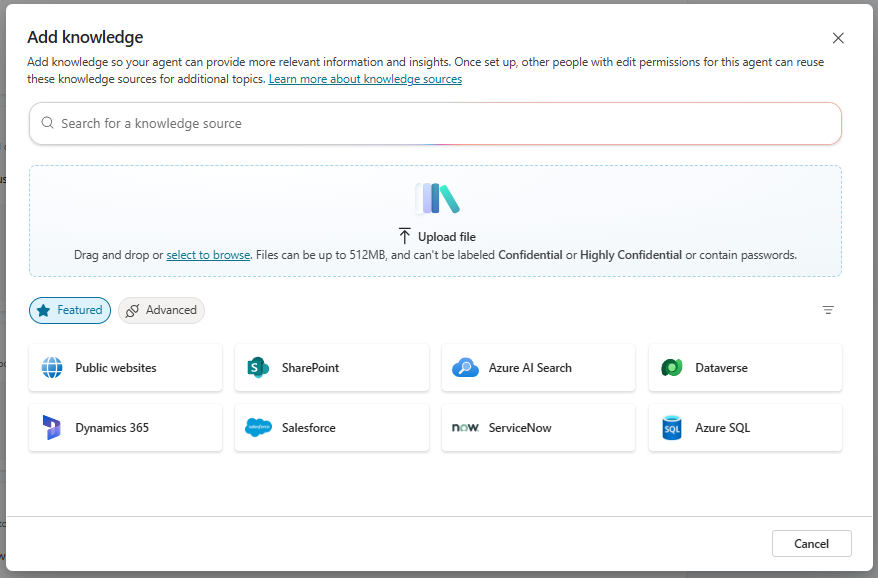
Task: Choose the Azure AI Search source
Action: (539, 368)
